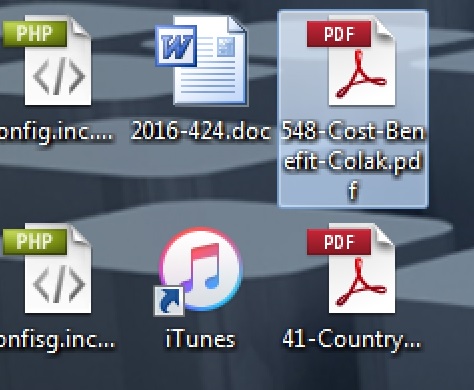
Task: Click the 41-Country PDF file icon
Action: (351, 269)
